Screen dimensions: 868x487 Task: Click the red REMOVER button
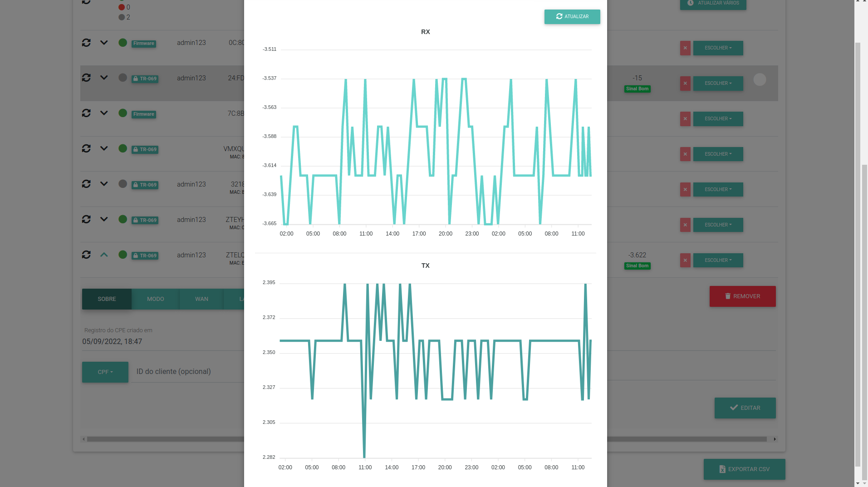(x=742, y=296)
